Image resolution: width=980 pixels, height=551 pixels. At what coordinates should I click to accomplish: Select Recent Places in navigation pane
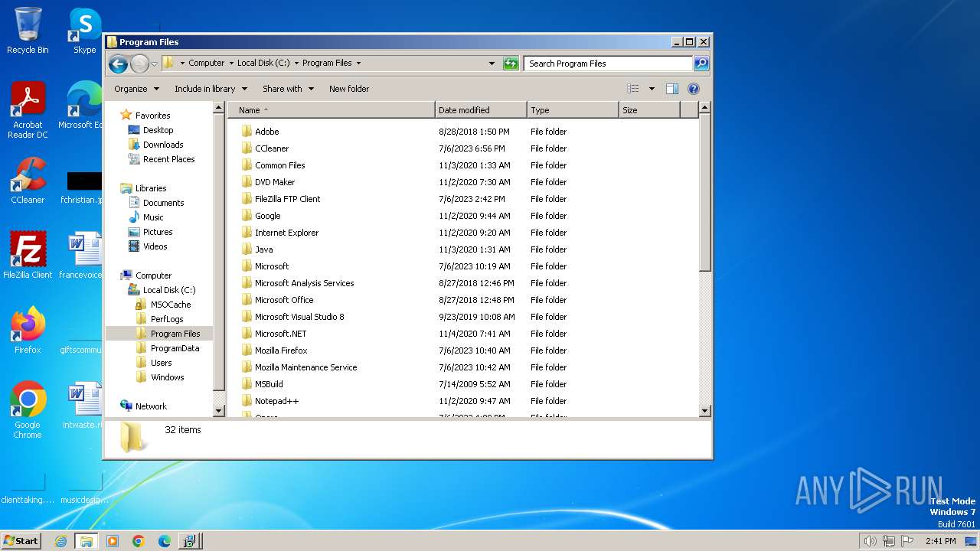(168, 159)
